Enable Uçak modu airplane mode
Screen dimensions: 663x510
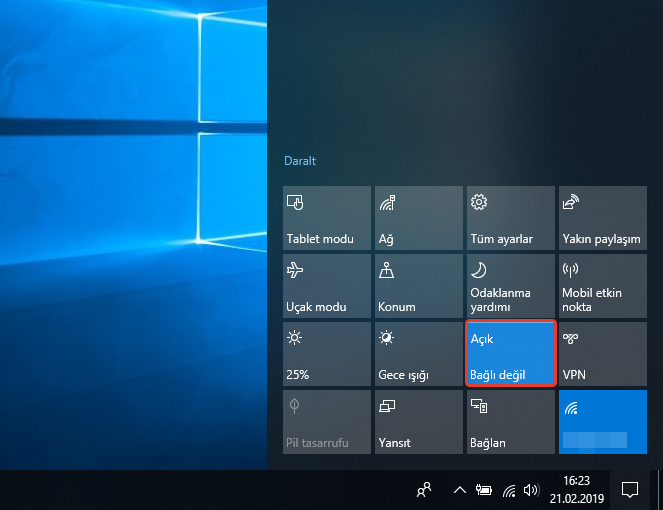tap(327, 286)
